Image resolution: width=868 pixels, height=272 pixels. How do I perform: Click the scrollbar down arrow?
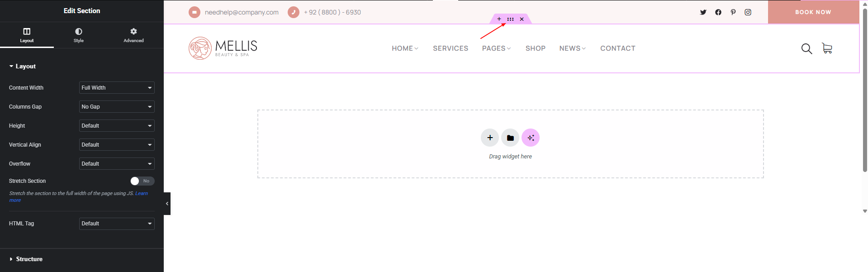tap(865, 211)
